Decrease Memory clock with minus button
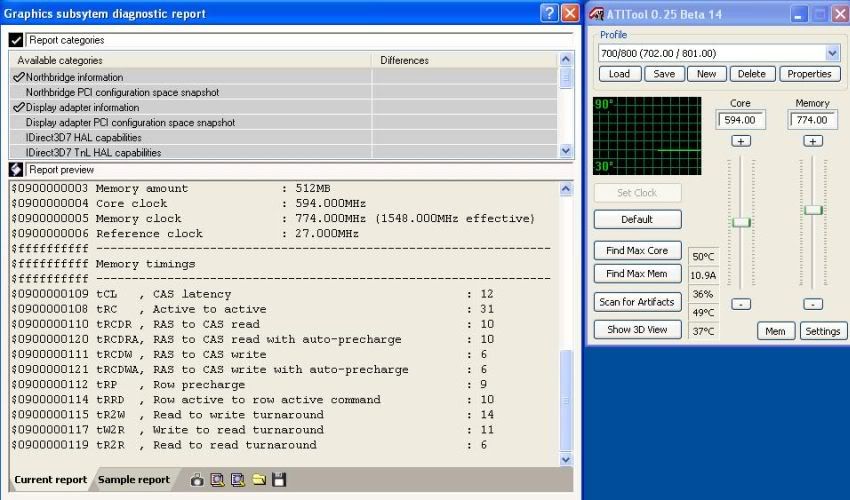 tap(813, 303)
